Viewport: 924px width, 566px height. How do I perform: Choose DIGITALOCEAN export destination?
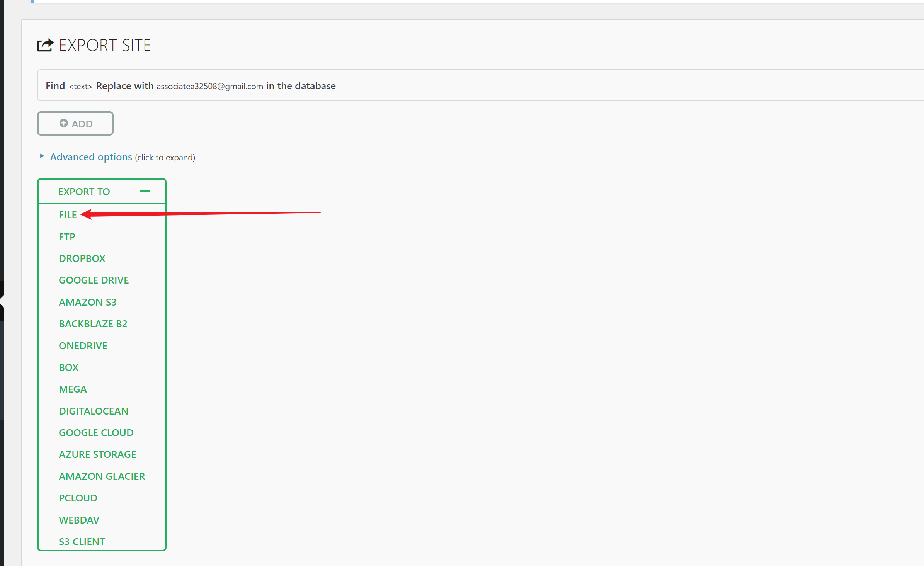pos(94,411)
